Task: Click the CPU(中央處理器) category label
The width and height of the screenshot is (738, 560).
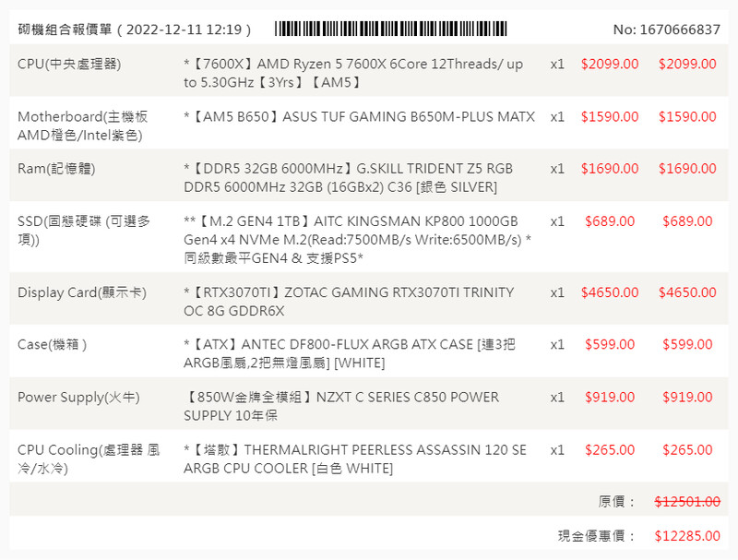Action: 69,65
